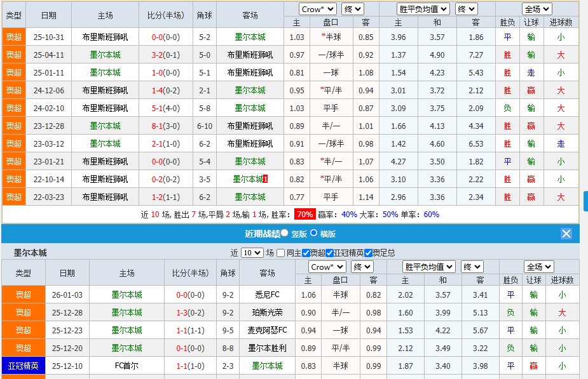Click the 悉尼FC away team link

pos(266,294)
